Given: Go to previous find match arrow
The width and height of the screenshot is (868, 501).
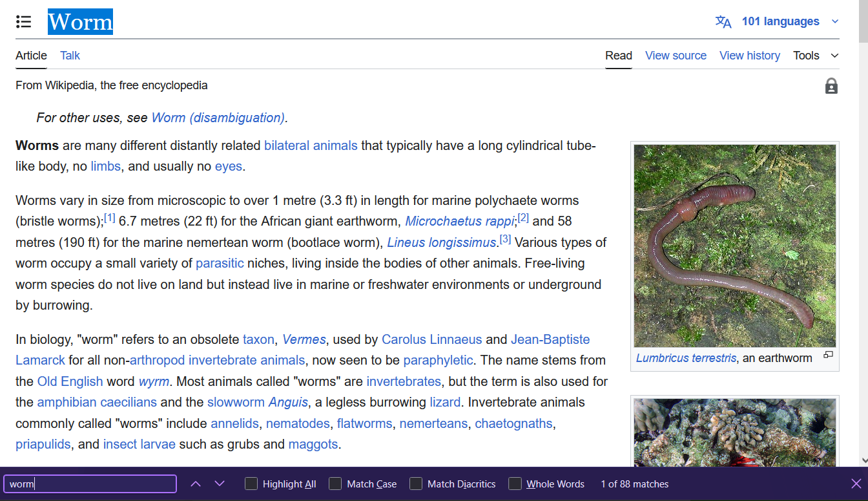Looking at the screenshot, I should [196, 484].
